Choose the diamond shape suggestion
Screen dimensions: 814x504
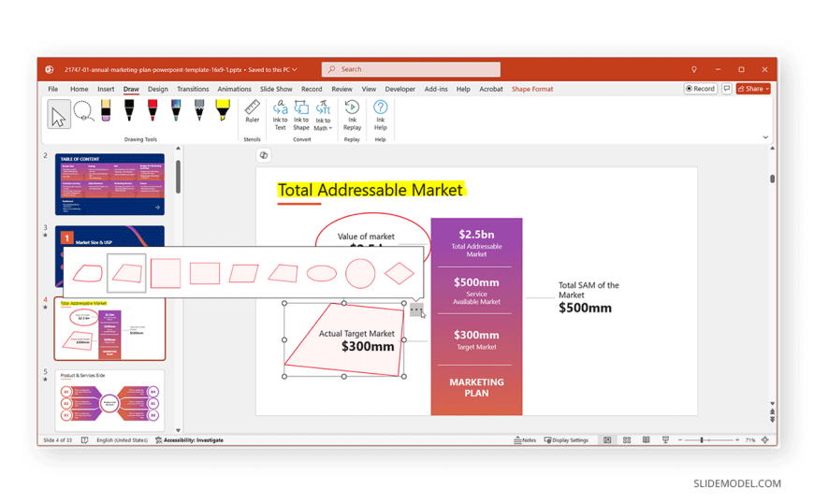(400, 273)
